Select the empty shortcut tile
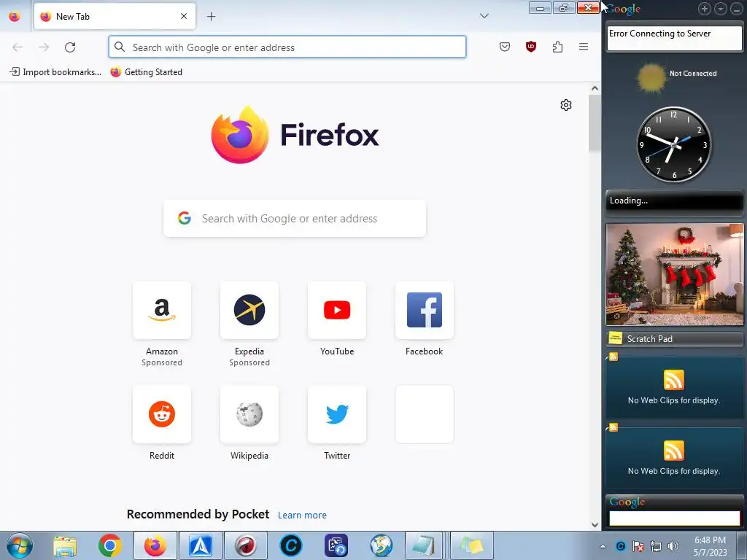Image resolution: width=747 pixels, height=560 pixels. 424,414
